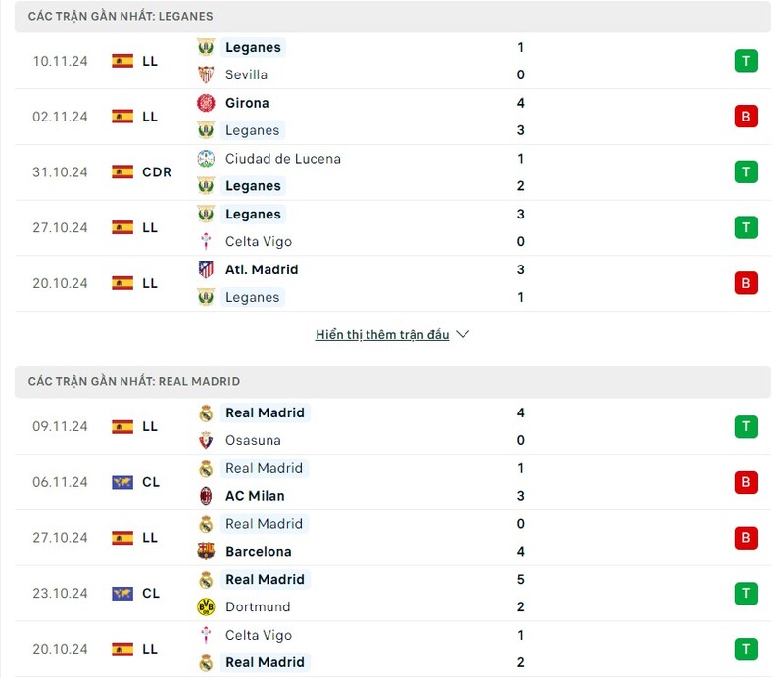Open the 23.10.24 Real Madrid vs Dortmund match row

pos(393,594)
